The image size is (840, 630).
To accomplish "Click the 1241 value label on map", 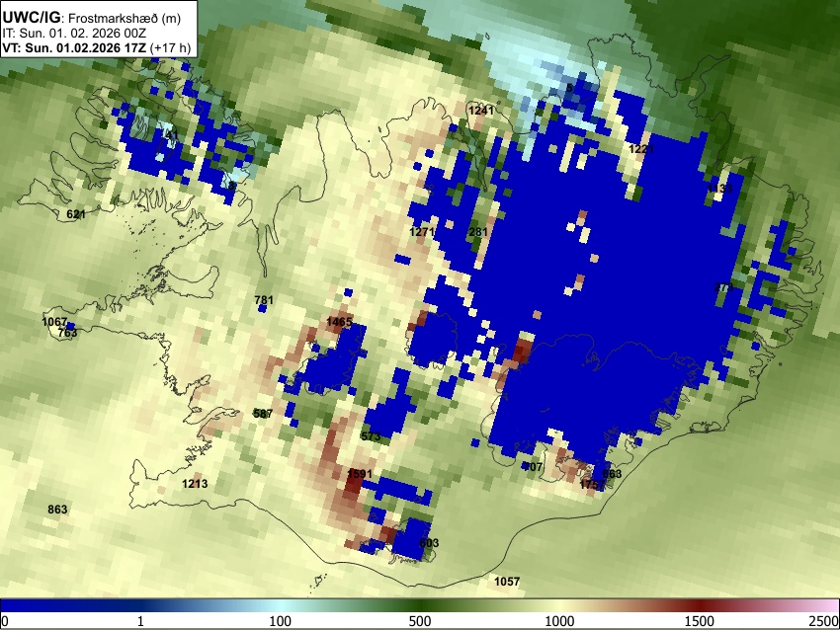I will [480, 111].
